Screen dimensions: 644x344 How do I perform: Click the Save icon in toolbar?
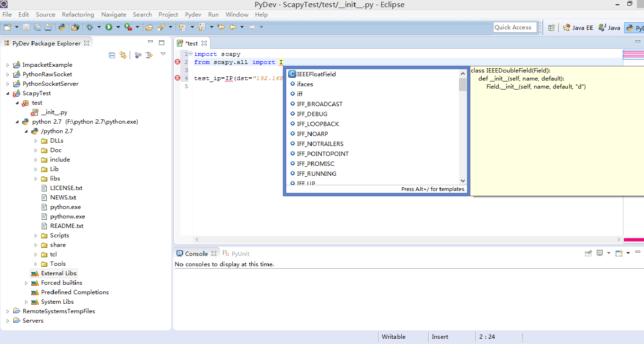click(x=26, y=27)
